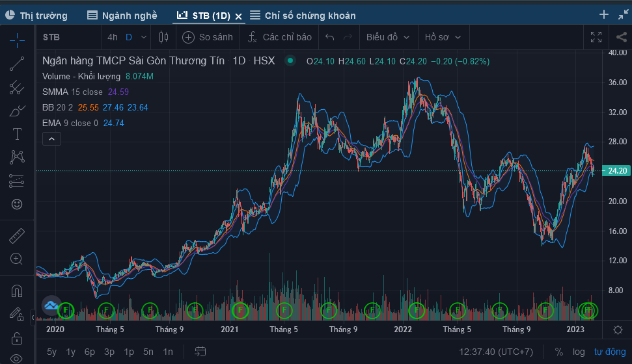The width and height of the screenshot is (632, 364).
Task: Toggle percent scale mode
Action: (x=558, y=352)
